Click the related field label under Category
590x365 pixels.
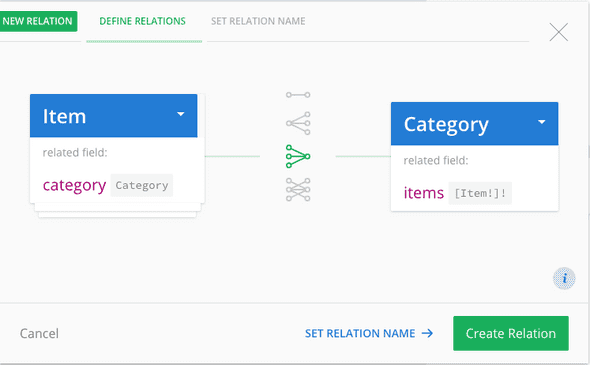(436, 161)
